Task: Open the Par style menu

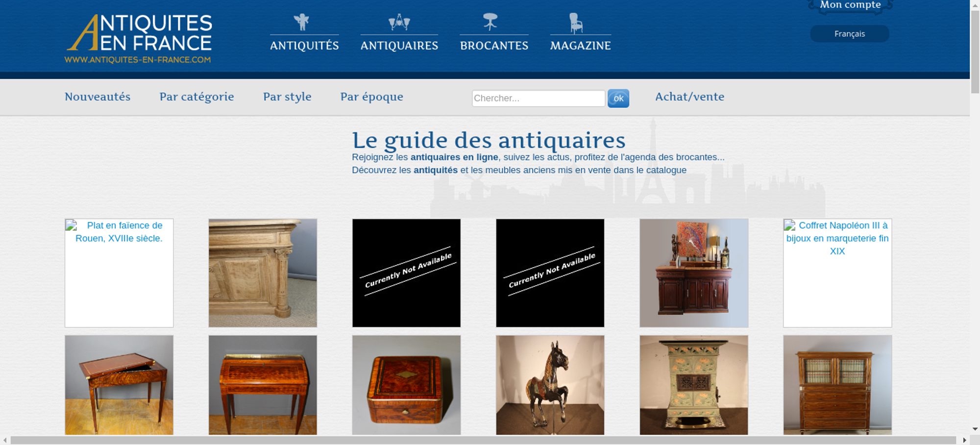Action: [287, 97]
